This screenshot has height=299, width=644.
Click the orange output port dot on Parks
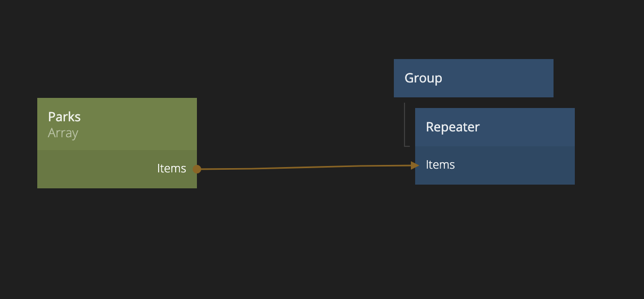pyautogui.click(x=197, y=169)
